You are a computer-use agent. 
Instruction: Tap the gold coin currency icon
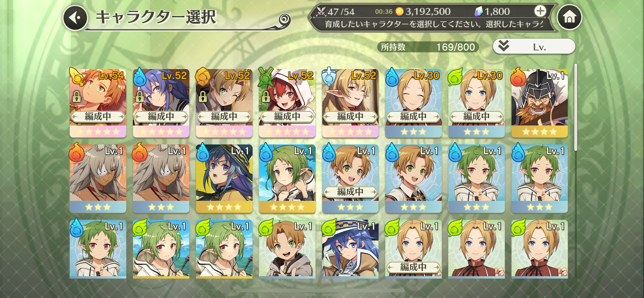click(399, 11)
